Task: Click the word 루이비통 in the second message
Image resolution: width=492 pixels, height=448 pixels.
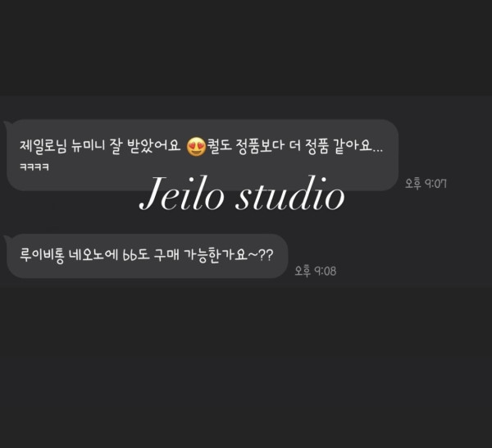Action: pos(43,255)
